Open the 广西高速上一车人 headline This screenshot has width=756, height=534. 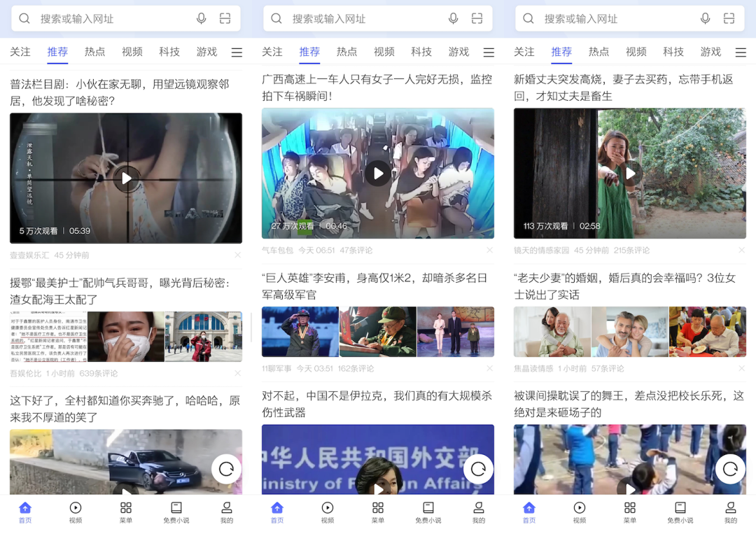(x=377, y=87)
